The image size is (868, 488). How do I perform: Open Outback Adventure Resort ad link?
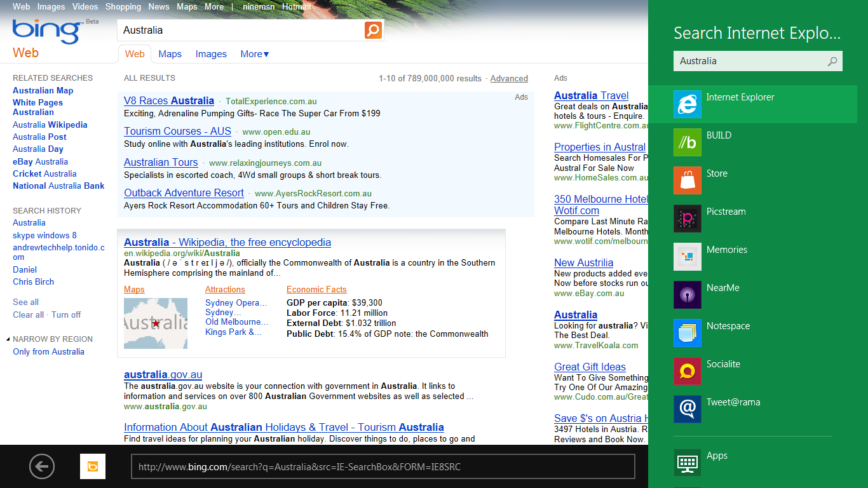pos(184,193)
